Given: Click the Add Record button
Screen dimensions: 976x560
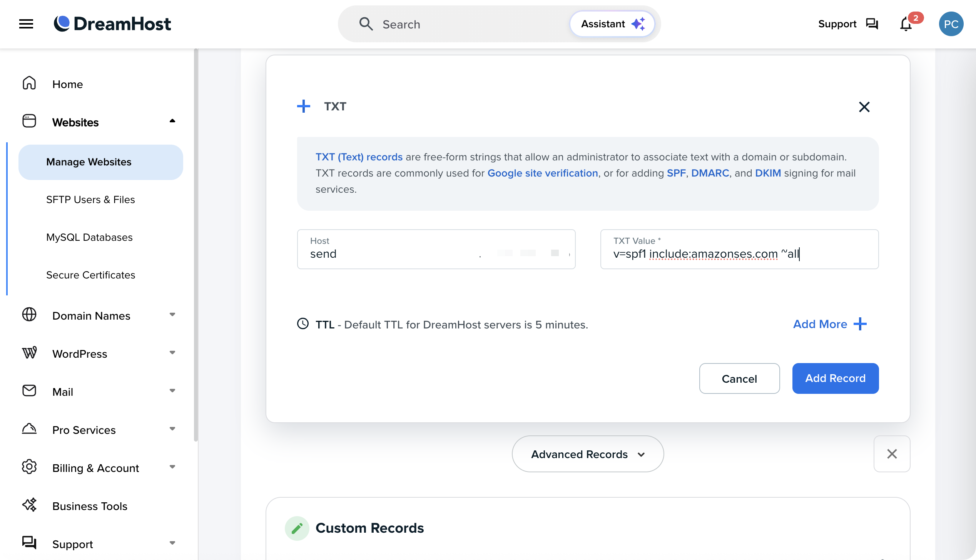Looking at the screenshot, I should click(835, 378).
